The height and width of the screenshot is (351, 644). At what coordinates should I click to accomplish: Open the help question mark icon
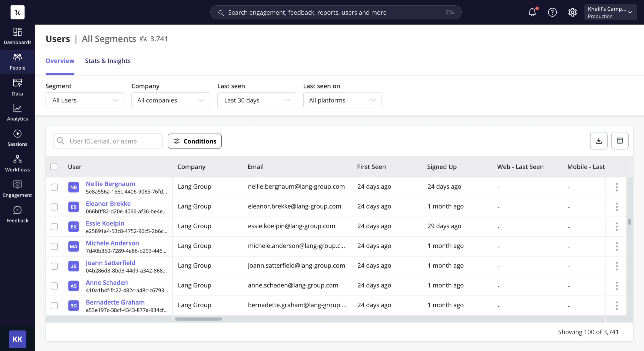[x=552, y=12]
